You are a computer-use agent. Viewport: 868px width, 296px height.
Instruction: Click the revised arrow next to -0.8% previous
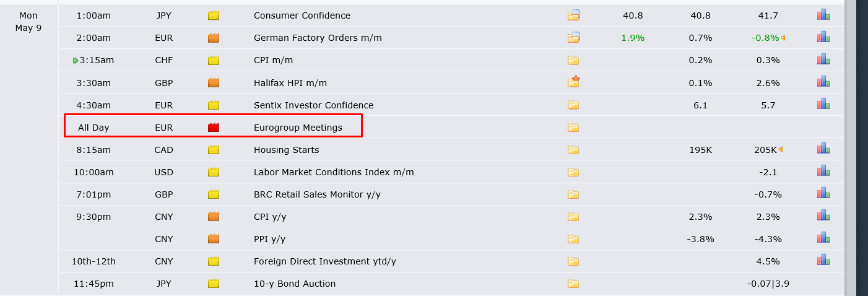(x=783, y=38)
